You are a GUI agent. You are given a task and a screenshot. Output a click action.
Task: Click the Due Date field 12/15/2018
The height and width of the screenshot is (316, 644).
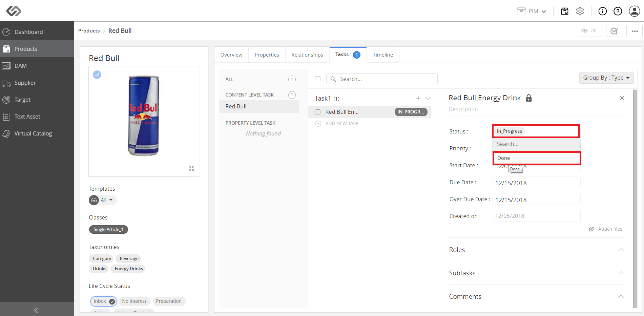pos(537,182)
